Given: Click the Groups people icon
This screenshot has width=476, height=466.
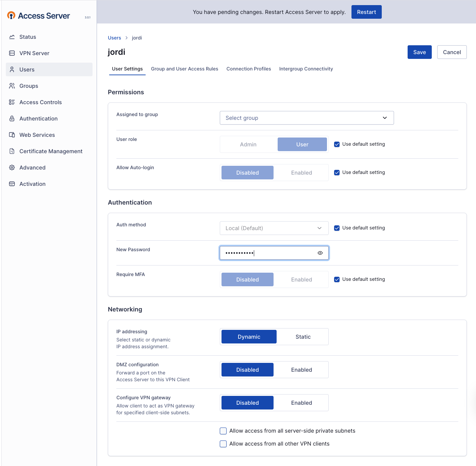Looking at the screenshot, I should click(12, 86).
